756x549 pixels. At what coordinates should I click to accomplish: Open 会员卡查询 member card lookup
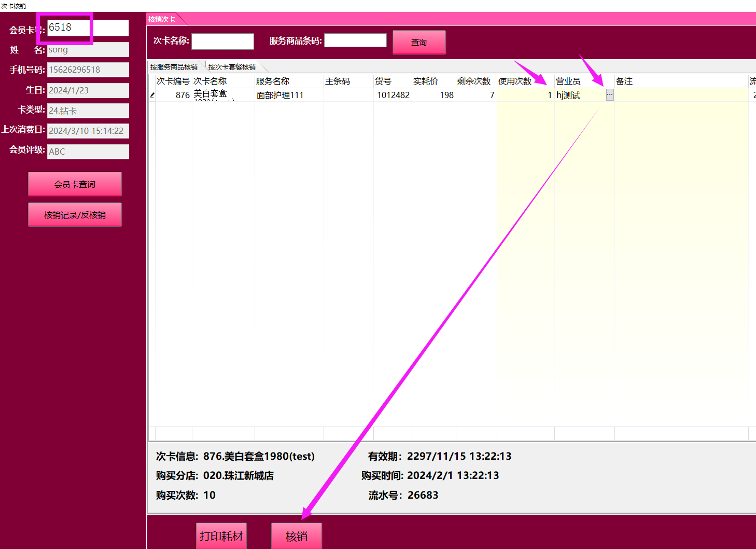click(x=75, y=184)
